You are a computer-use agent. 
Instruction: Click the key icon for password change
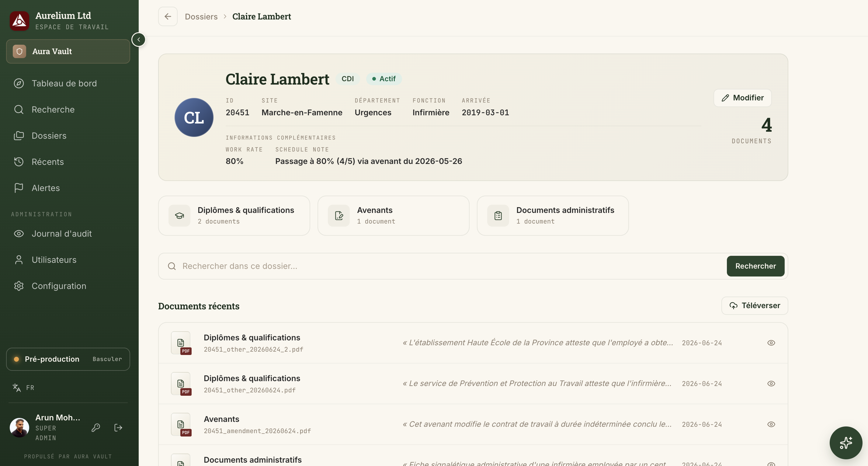pos(96,428)
